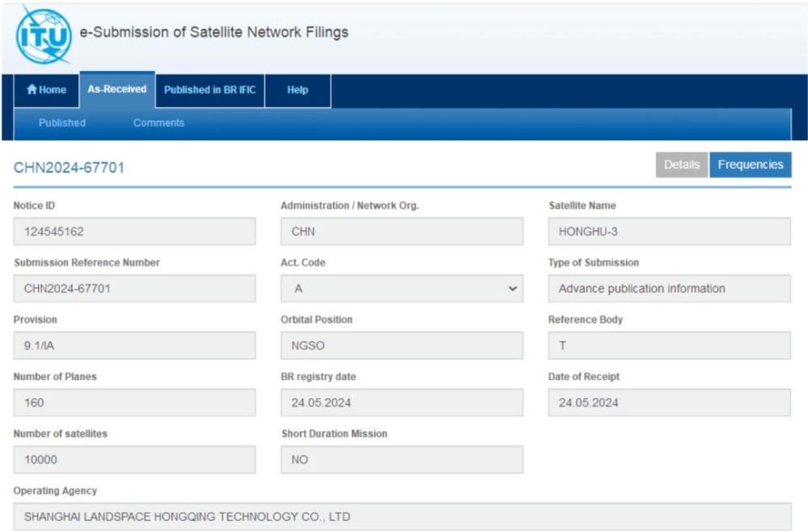Click the Date of Receipt field
Screen dimensions: 808x532
pyautogui.click(x=669, y=403)
